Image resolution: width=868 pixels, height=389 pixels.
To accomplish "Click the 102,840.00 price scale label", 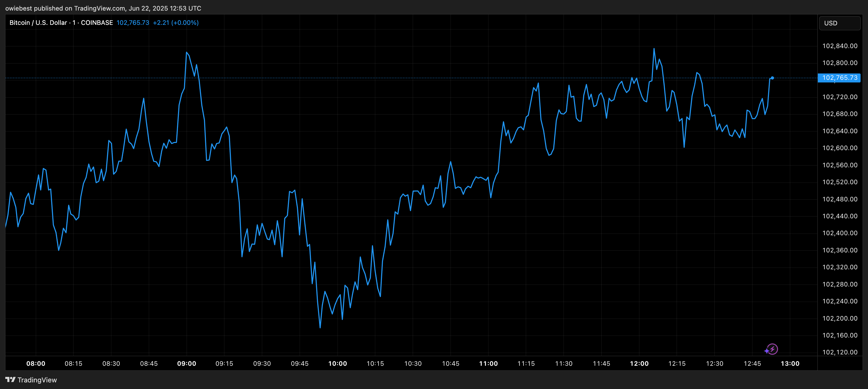I will coord(840,46).
